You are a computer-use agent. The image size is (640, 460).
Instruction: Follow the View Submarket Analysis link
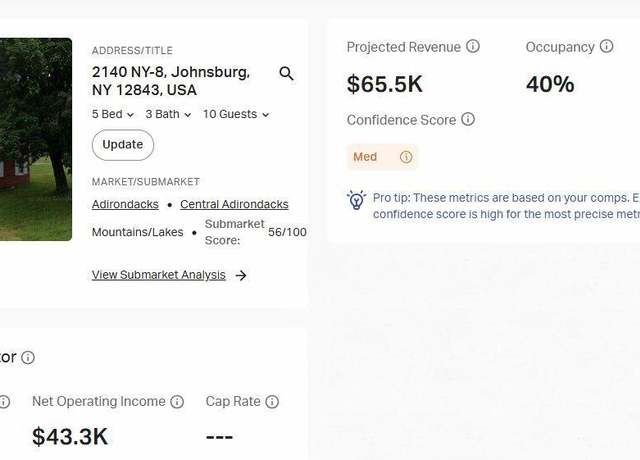tap(159, 275)
